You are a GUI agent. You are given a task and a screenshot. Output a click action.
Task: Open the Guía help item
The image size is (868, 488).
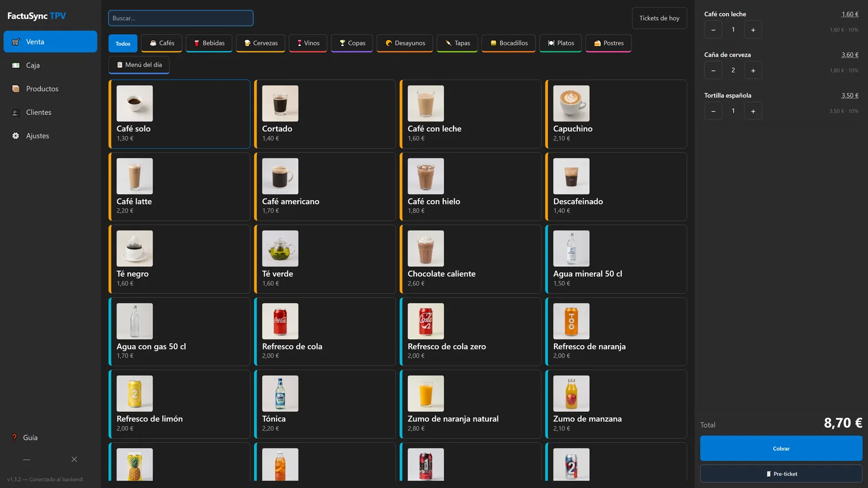pos(25,438)
